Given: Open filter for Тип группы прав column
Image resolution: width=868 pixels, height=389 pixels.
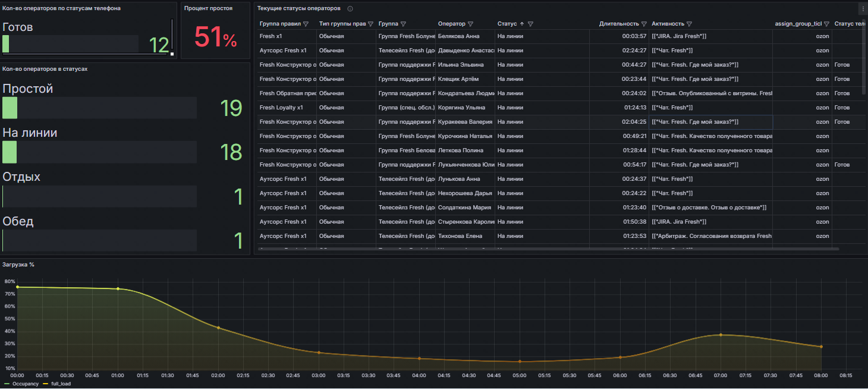Looking at the screenshot, I should pos(370,24).
